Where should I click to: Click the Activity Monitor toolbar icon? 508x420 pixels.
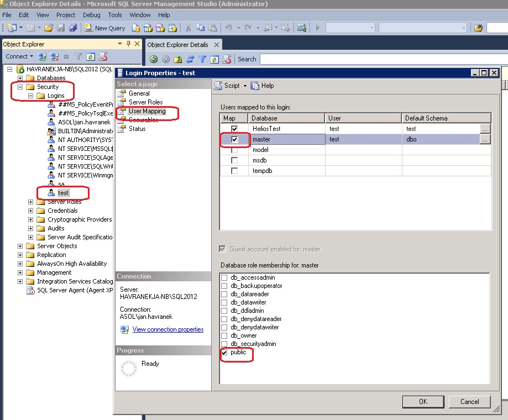pos(301,28)
